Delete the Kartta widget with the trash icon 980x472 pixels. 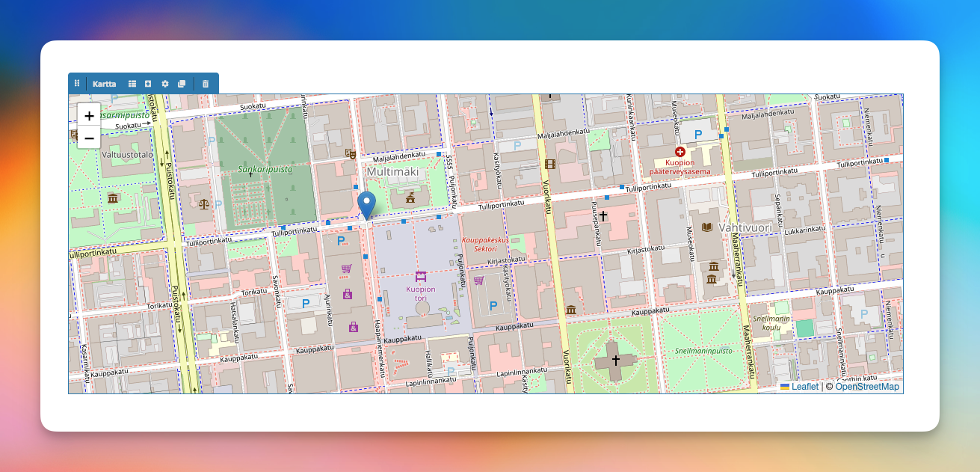click(x=206, y=84)
